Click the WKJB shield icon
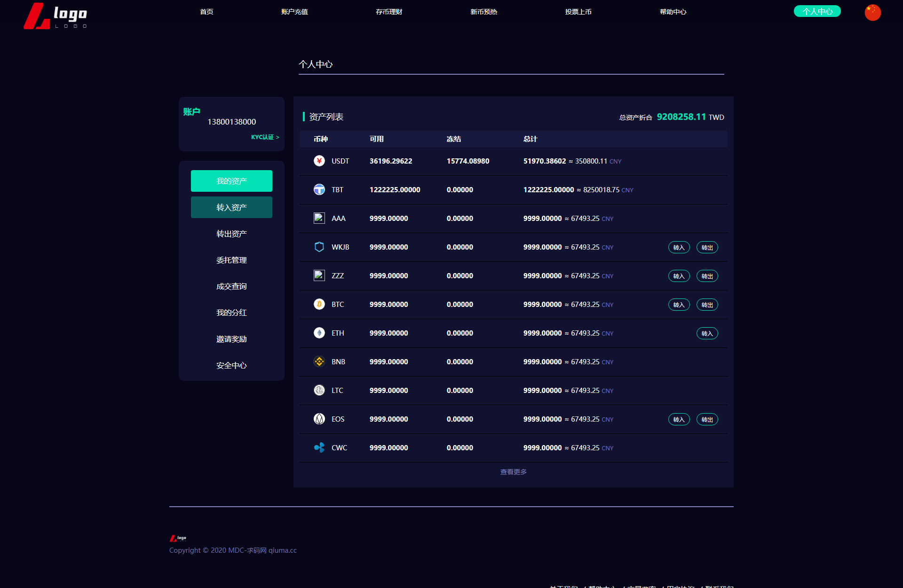This screenshot has width=903, height=588. click(x=319, y=247)
